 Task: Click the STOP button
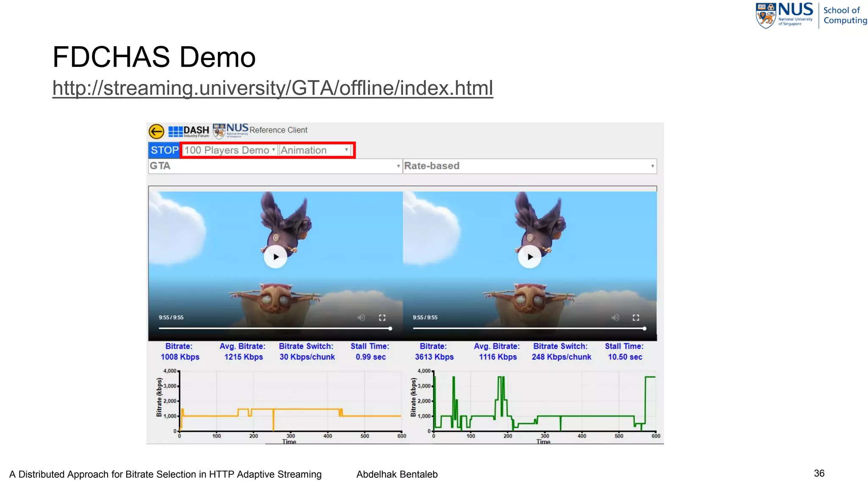point(164,150)
